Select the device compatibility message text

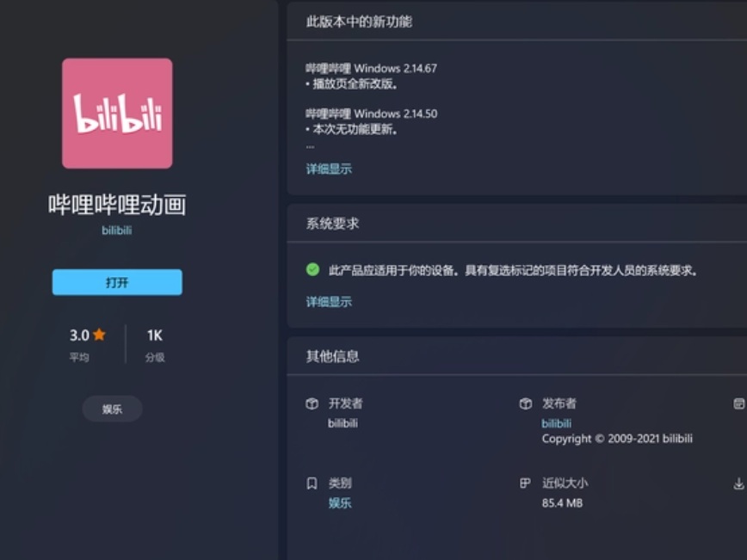click(514, 270)
